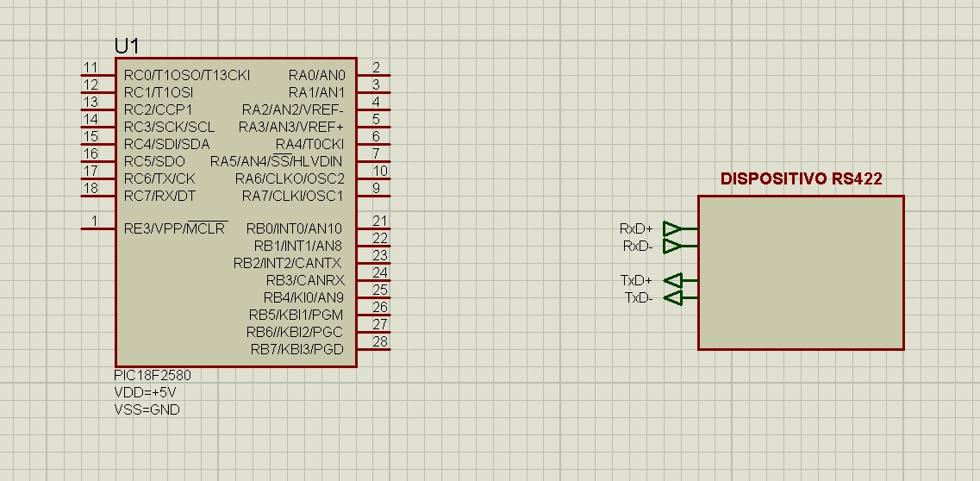980x481 pixels.
Task: Select the TxD+ terminal label
Action: click(x=636, y=280)
